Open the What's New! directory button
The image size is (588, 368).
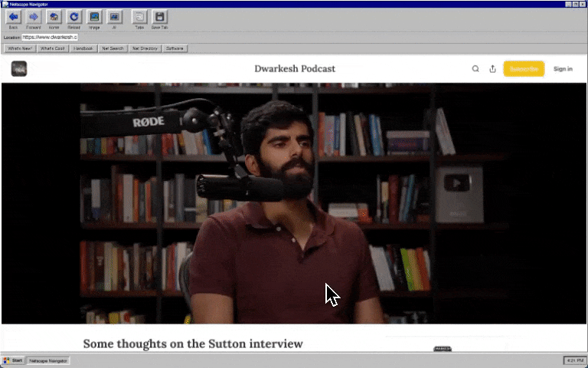coord(20,48)
